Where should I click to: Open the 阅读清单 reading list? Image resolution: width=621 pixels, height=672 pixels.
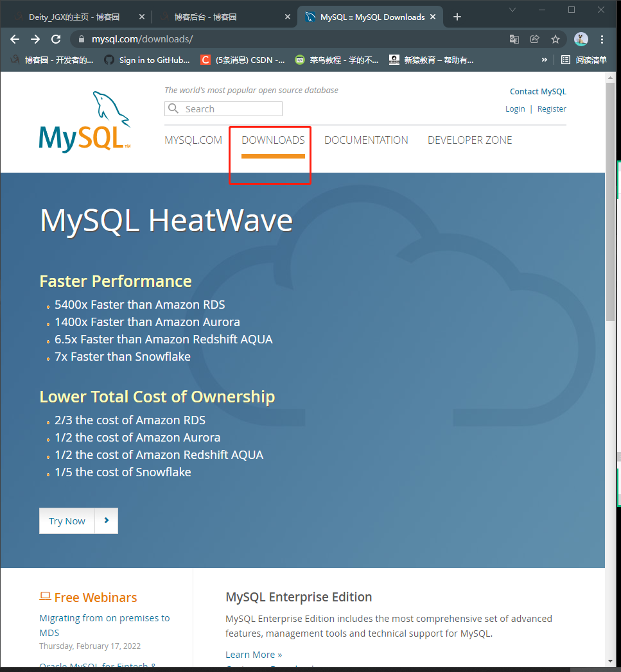tap(584, 60)
